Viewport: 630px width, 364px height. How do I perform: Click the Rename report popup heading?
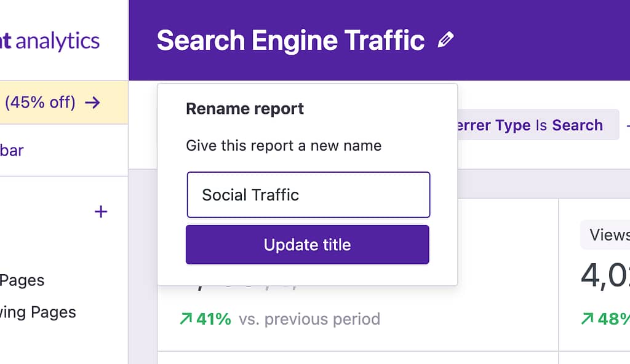(245, 109)
